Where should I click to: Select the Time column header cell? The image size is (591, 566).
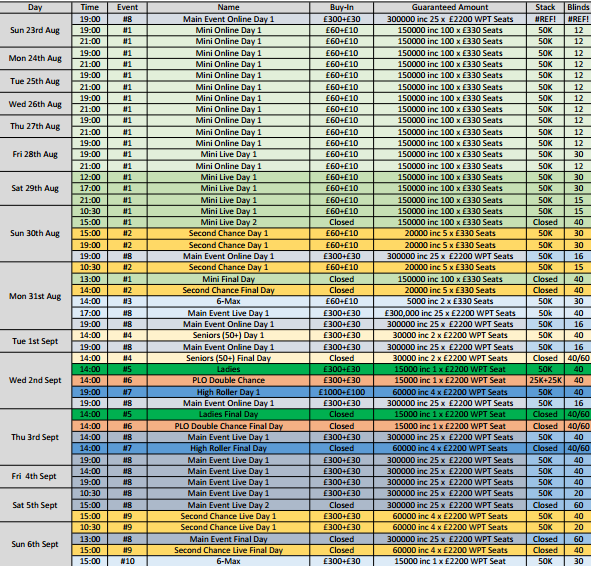pyautogui.click(x=90, y=7)
